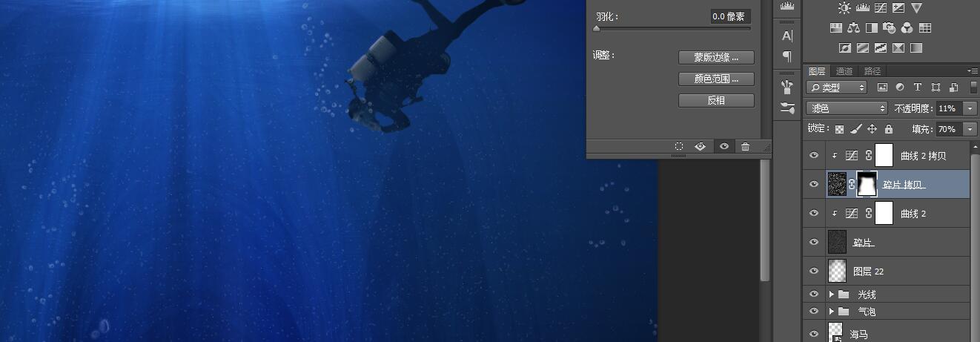980x342 pixels.
Task: Add an Invert adjustment layer
Action: [844, 48]
